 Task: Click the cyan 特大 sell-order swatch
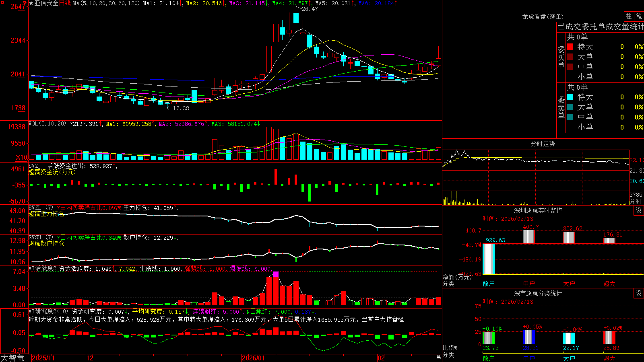(x=570, y=97)
